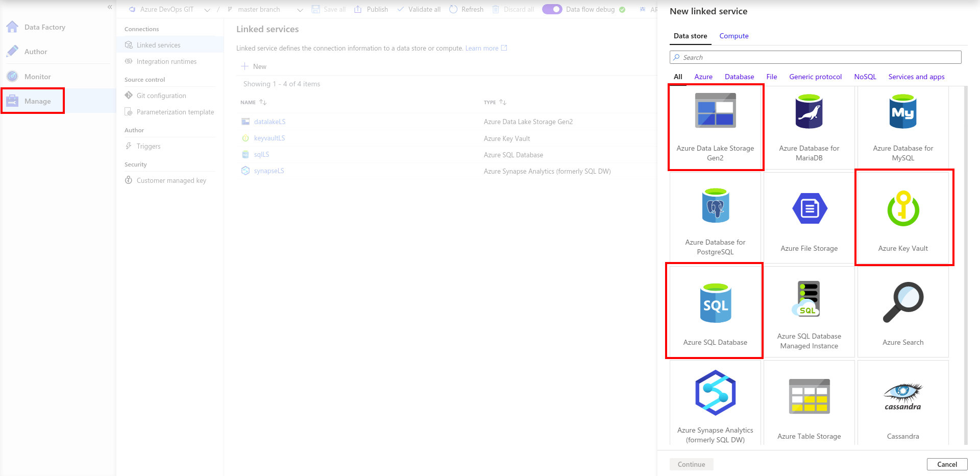This screenshot has height=476, width=980.
Task: Select the Azure Synapse Analytics tile
Action: [x=715, y=402]
